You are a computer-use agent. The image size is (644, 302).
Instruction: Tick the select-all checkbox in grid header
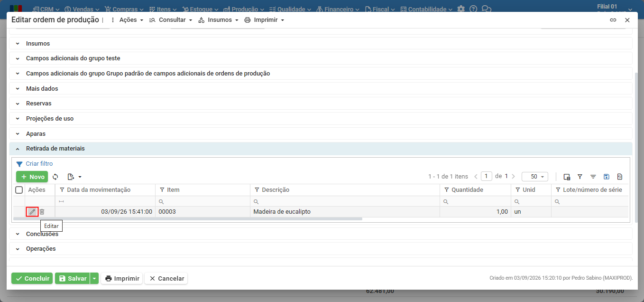[x=19, y=190]
